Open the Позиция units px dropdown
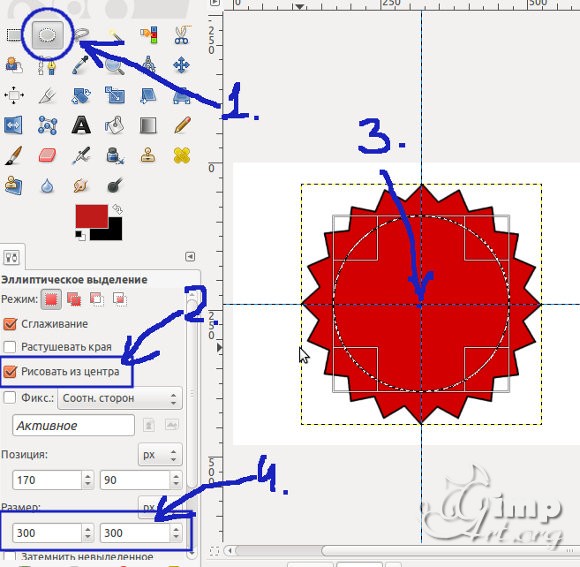This screenshot has width=580, height=567. 160,455
